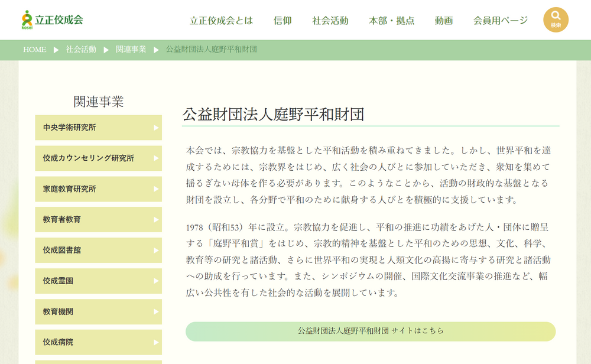Click page heading 公益財団法人庭野平和財団
591x364 pixels.
tap(273, 115)
